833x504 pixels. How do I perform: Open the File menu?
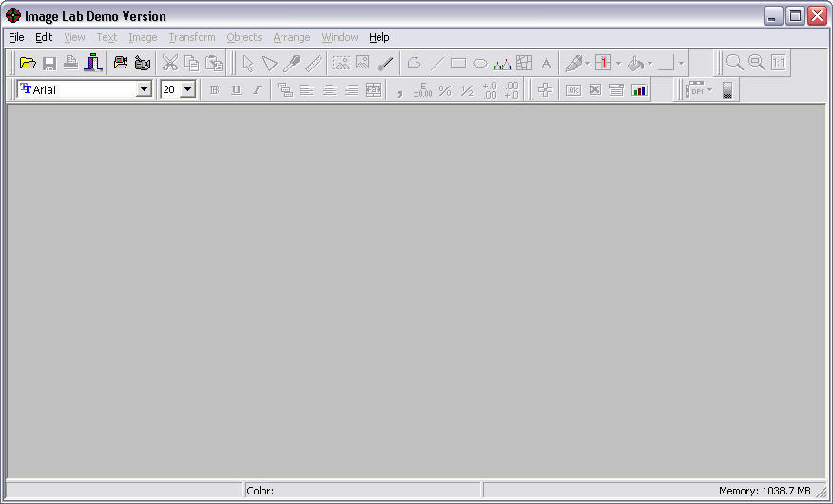16,37
